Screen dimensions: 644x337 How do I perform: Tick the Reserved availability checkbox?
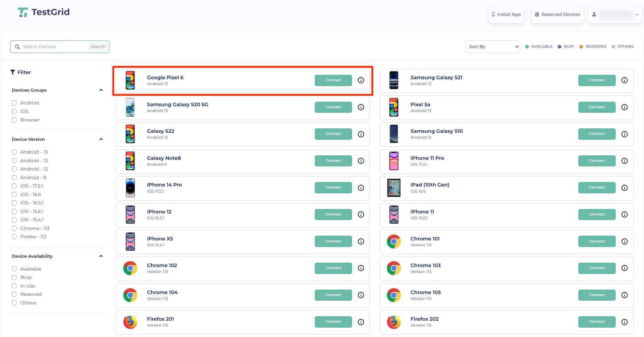click(14, 294)
